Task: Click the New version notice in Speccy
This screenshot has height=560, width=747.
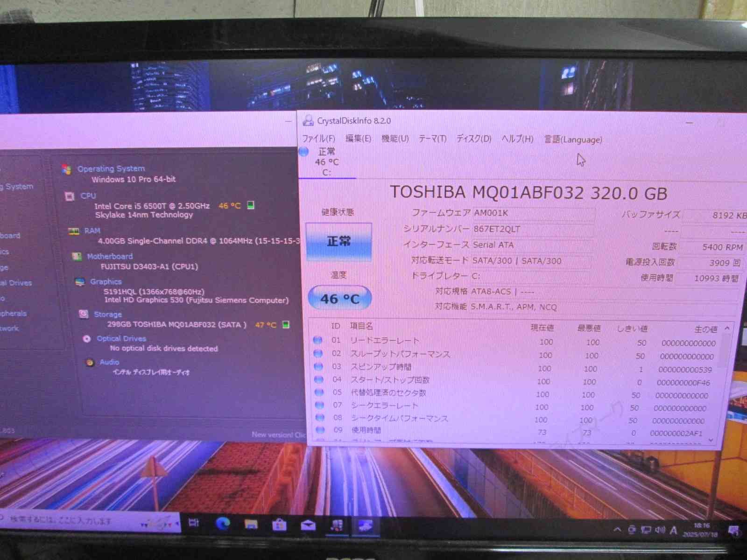Action: tap(278, 434)
